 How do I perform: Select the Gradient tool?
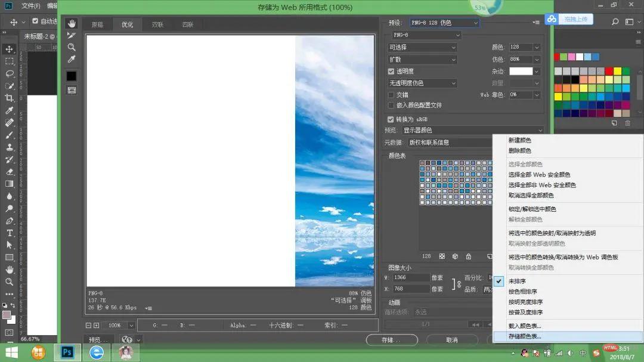[x=9, y=184]
